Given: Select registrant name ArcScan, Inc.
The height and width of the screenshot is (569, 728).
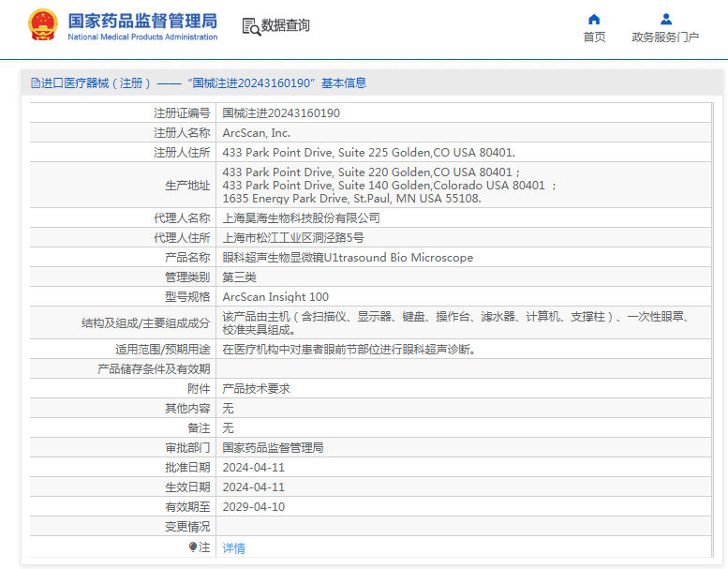Looking at the screenshot, I should 257,133.
